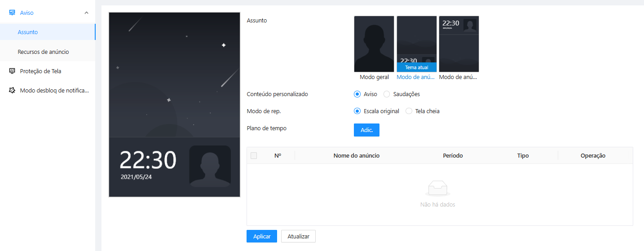
Task: Click the Período column header
Action: 453,155
